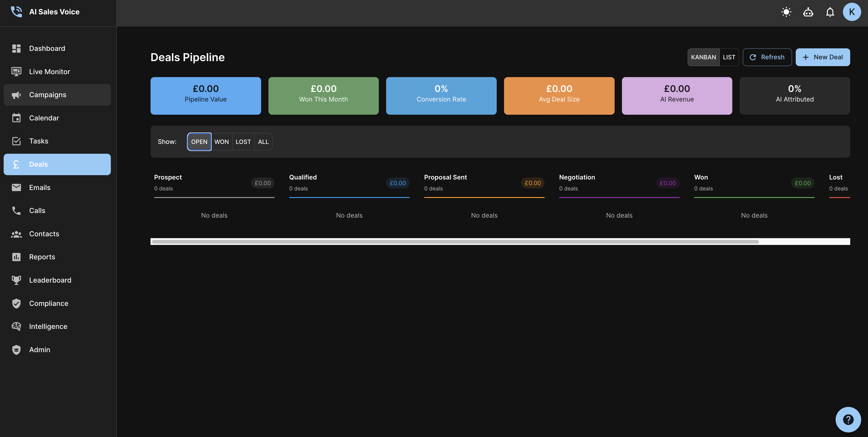Open the Dashboard sidebar icon
Image resolution: width=868 pixels, height=437 pixels.
click(x=16, y=48)
